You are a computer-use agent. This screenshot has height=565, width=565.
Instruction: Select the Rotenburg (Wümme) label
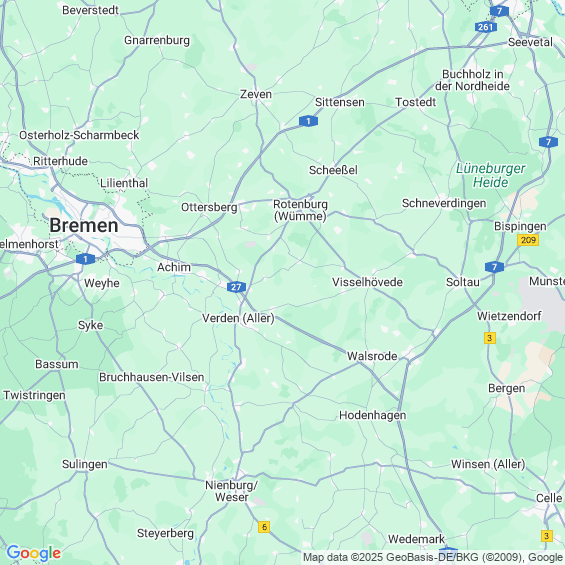click(x=301, y=210)
